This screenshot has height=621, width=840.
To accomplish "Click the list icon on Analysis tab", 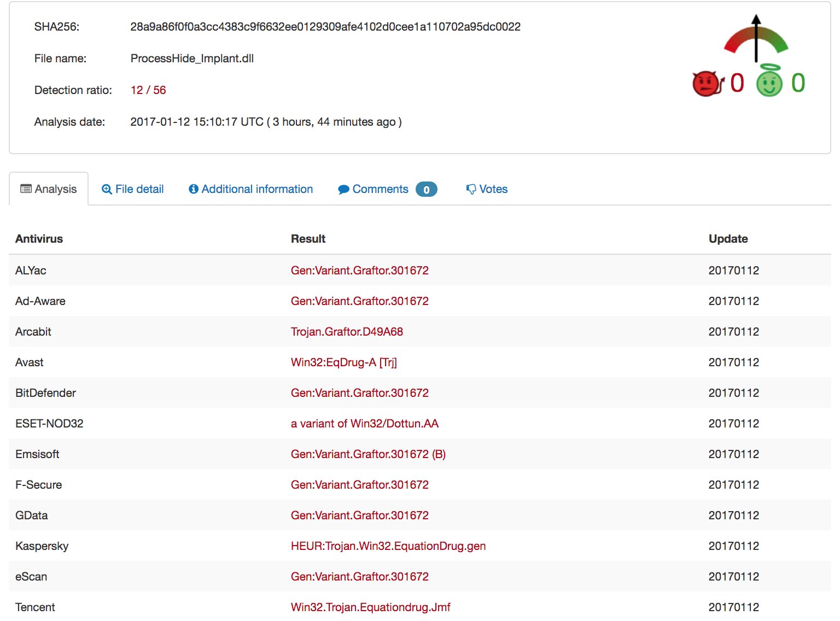I will pyautogui.click(x=26, y=189).
